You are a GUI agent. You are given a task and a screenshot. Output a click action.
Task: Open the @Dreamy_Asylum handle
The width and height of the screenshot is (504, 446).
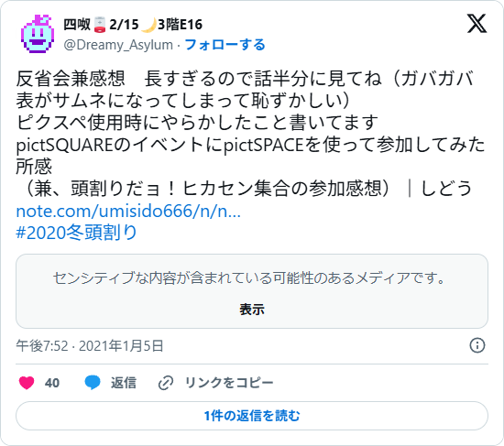click(x=118, y=45)
